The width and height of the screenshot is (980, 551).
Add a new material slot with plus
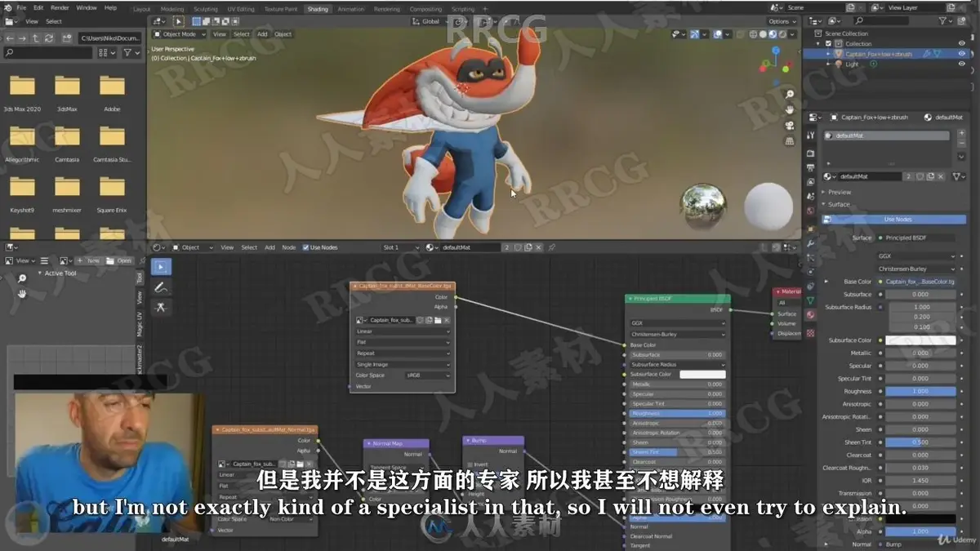click(960, 135)
